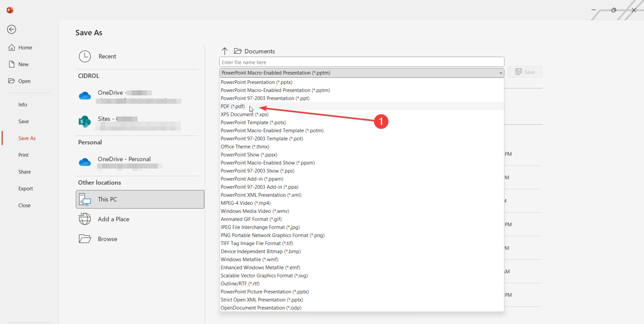Select PowerPoint Template (*.potx)
644x324 pixels.
tap(361, 123)
